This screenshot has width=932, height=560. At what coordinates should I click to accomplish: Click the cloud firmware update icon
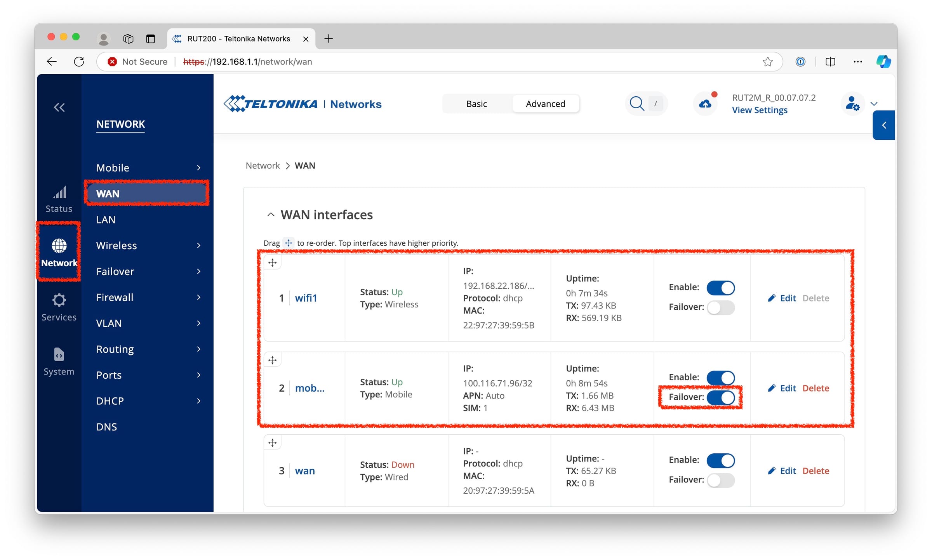(x=705, y=104)
